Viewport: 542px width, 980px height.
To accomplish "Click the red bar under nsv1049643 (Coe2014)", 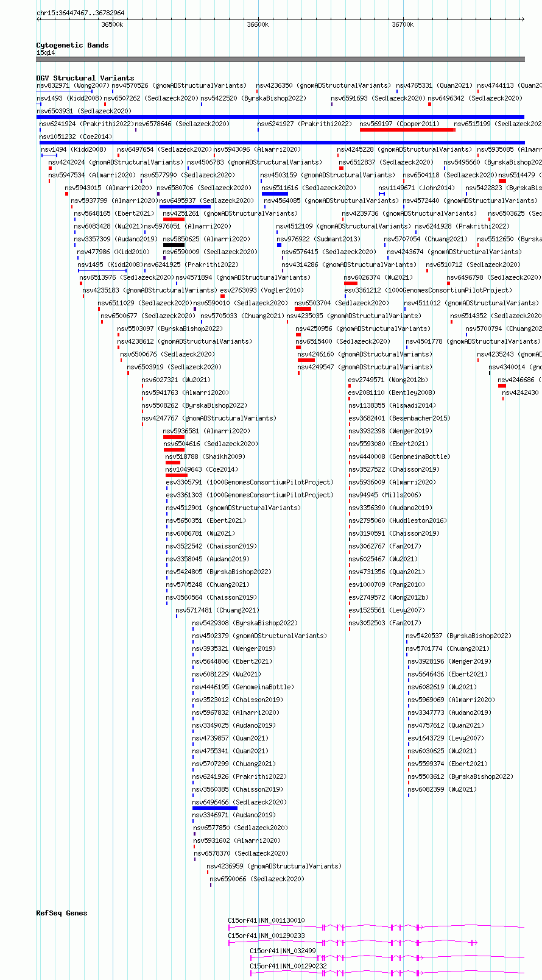I will pyautogui.click(x=176, y=475).
